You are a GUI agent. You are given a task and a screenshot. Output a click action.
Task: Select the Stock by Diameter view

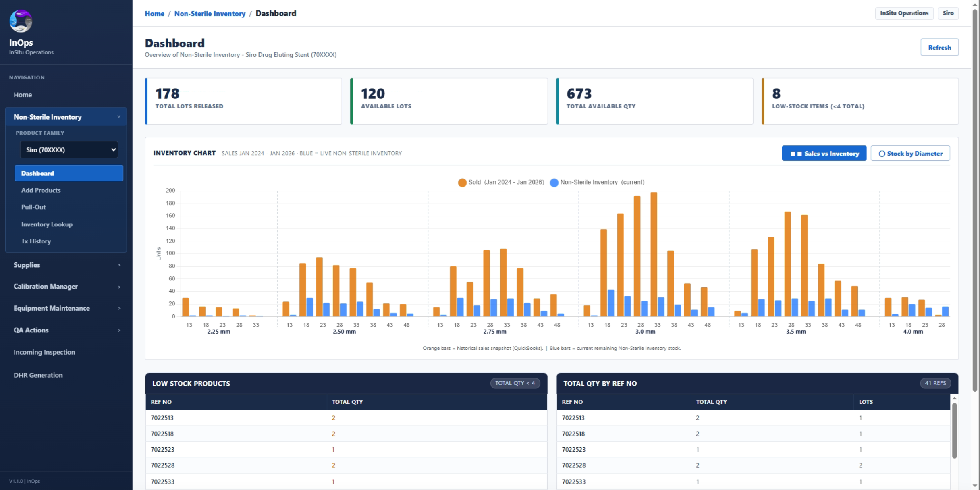tap(910, 154)
